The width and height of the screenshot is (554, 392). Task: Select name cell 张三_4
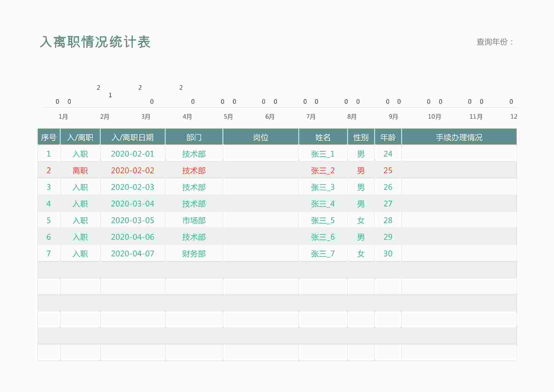[323, 204]
